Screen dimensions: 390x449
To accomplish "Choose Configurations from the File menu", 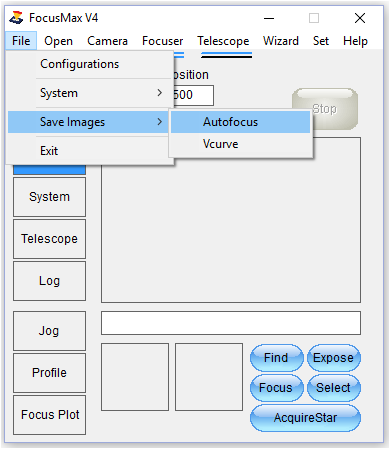I will pyautogui.click(x=88, y=64).
